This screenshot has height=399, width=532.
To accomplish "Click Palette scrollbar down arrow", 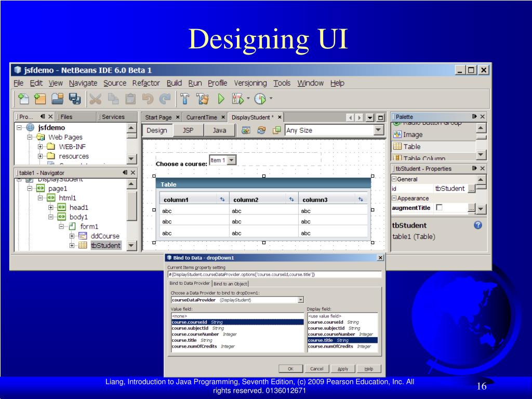I will [481, 155].
